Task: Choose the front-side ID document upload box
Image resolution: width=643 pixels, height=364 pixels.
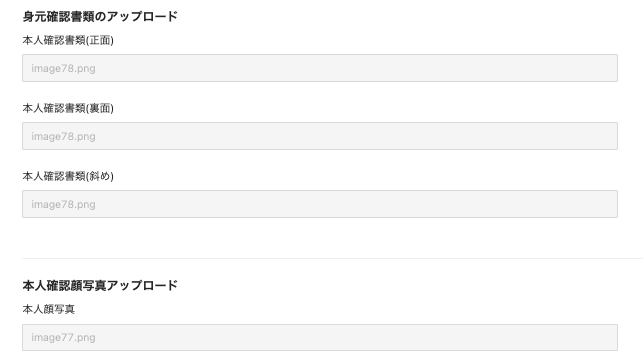Action: [x=320, y=68]
